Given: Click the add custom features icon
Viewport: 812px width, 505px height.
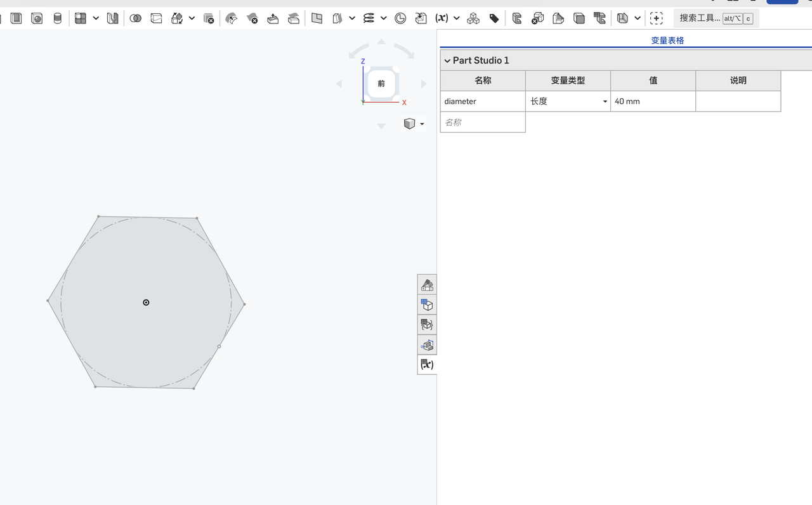Looking at the screenshot, I should pyautogui.click(x=657, y=18).
